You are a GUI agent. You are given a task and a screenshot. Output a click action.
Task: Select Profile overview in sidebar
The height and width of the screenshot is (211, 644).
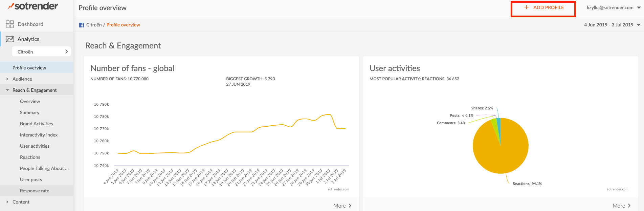coord(29,68)
